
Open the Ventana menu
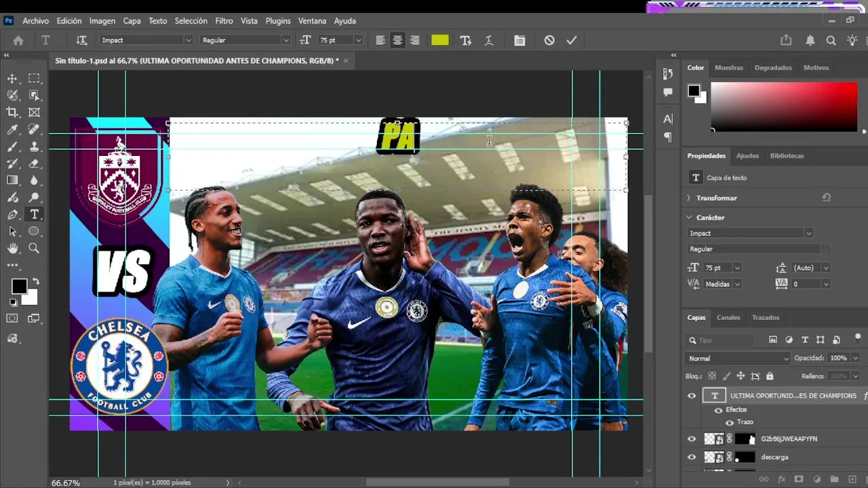click(x=312, y=21)
